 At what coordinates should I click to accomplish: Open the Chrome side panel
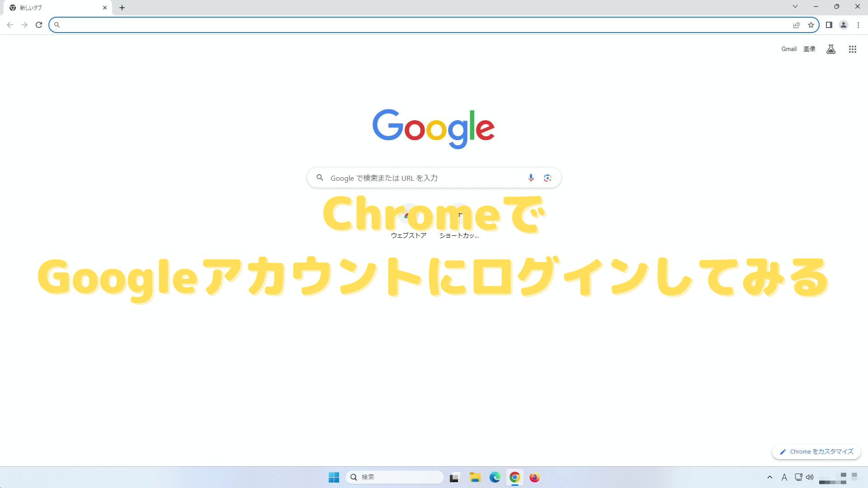[x=829, y=25]
